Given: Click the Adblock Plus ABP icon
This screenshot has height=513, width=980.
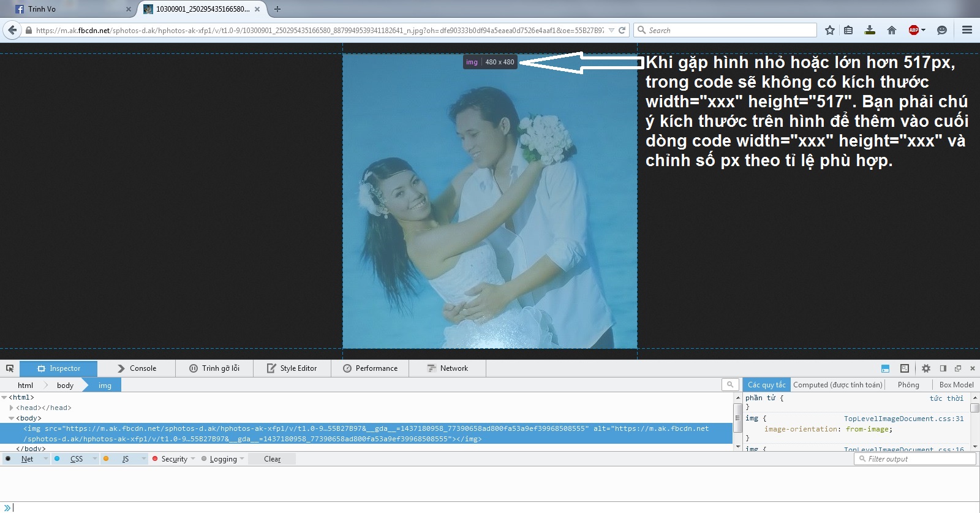Looking at the screenshot, I should [914, 30].
